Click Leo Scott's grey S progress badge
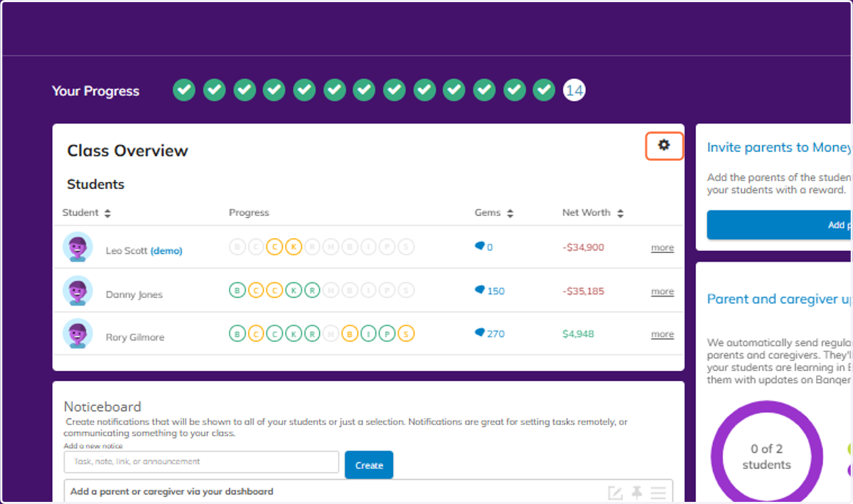This screenshot has width=853, height=504. click(406, 247)
